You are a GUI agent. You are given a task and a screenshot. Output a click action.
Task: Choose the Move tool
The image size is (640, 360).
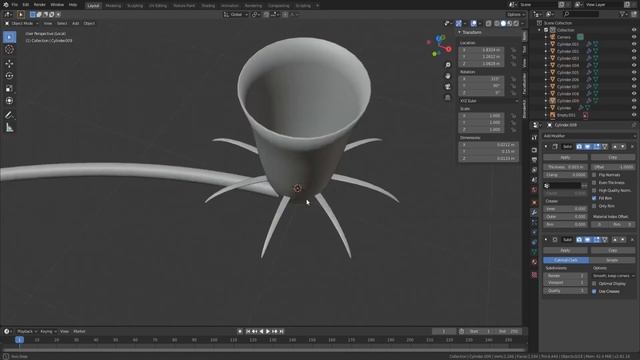(x=9, y=63)
